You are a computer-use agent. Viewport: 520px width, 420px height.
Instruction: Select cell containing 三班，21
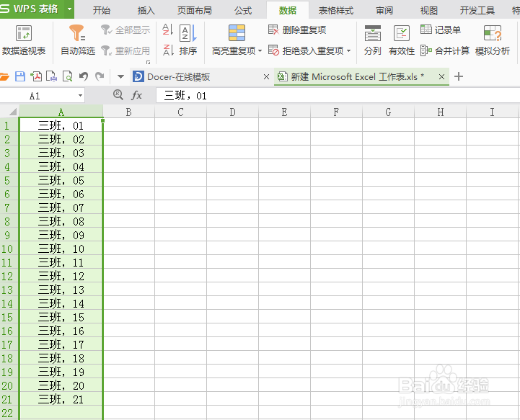pos(61,399)
